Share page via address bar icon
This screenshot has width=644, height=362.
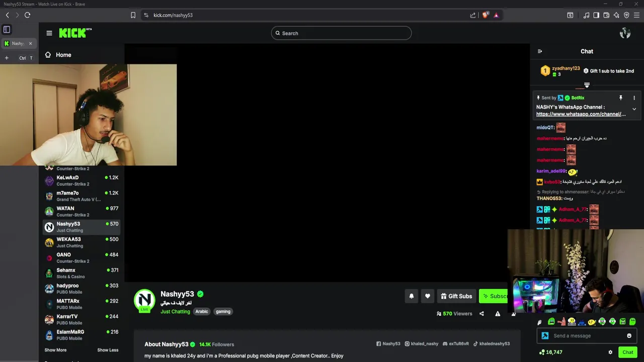pyautogui.click(x=473, y=15)
